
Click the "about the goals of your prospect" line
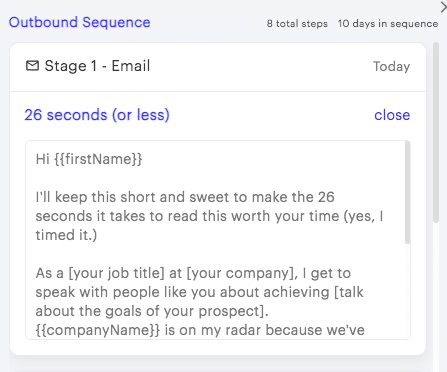[152, 311]
